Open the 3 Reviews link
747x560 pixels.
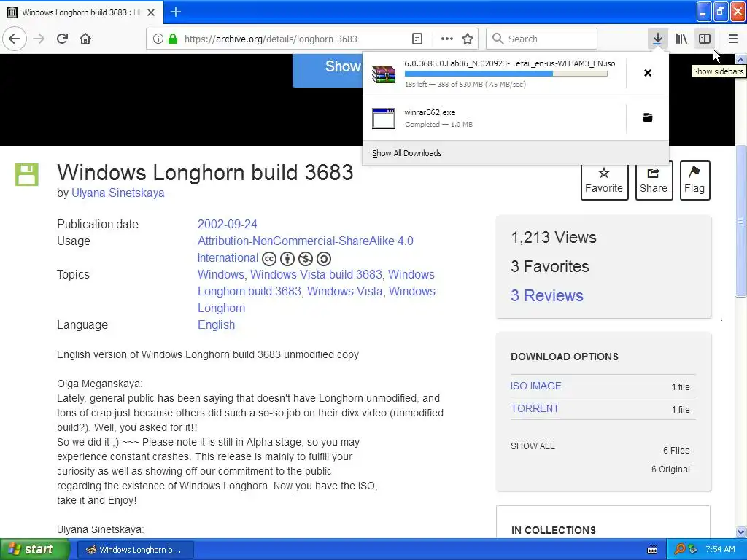(547, 296)
